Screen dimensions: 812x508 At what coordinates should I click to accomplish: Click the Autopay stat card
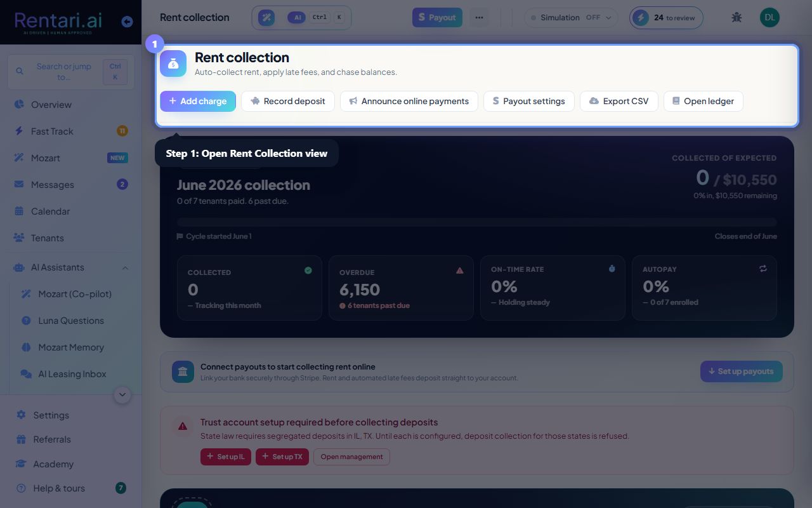[704, 288]
